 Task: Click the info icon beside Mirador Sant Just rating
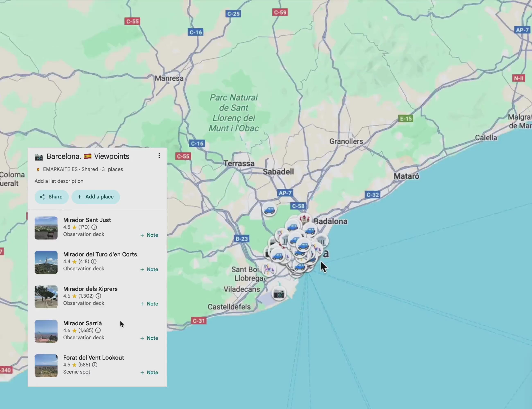pyautogui.click(x=94, y=227)
